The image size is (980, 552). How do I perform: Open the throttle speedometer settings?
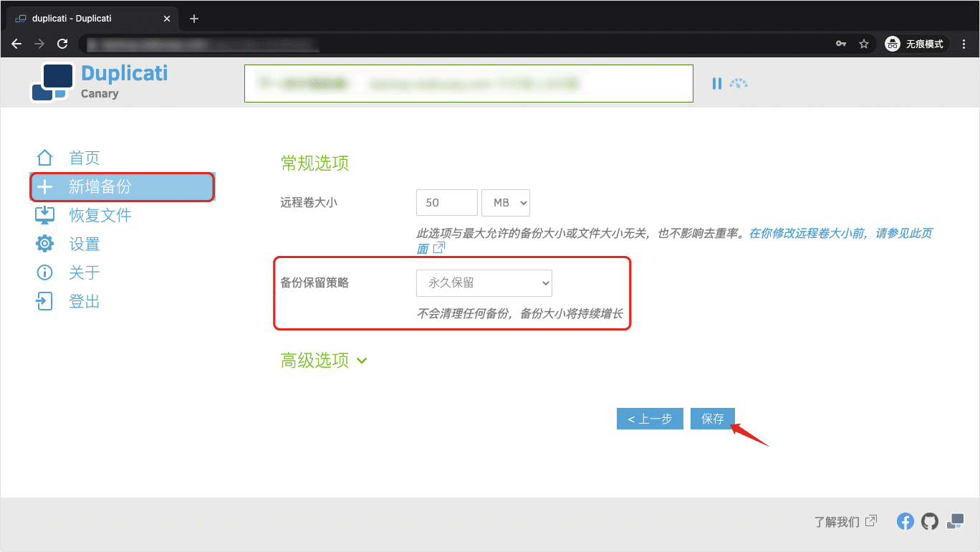(x=739, y=83)
